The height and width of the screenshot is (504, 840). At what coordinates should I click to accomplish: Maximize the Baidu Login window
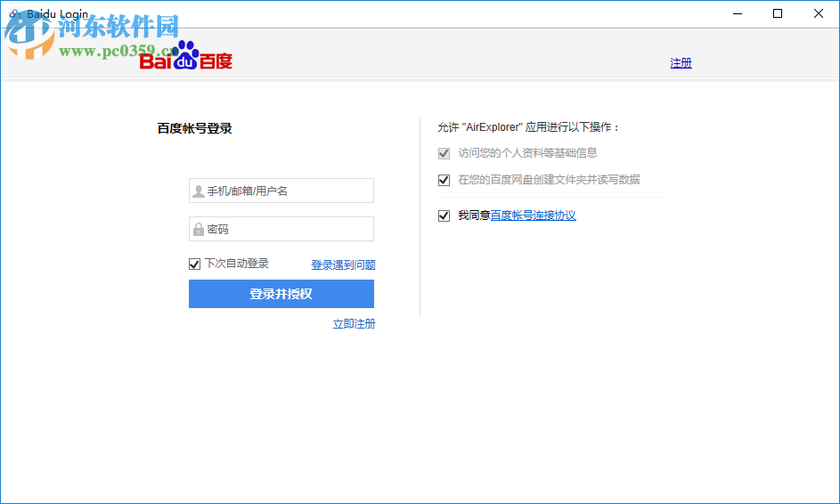coord(778,13)
